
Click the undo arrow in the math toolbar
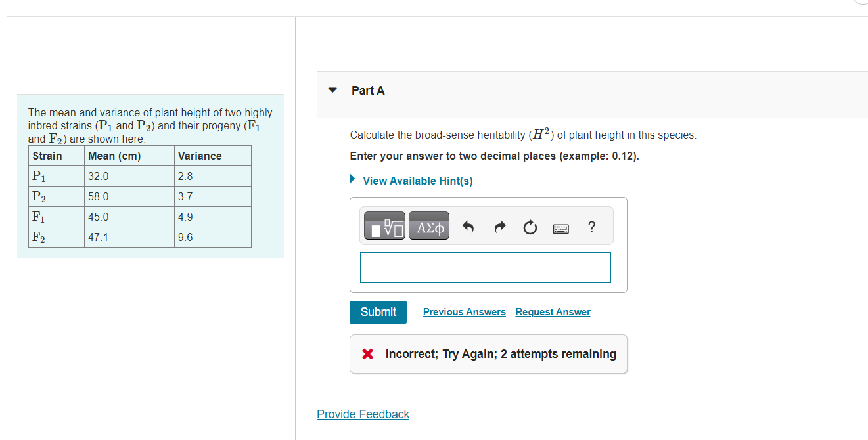468,226
